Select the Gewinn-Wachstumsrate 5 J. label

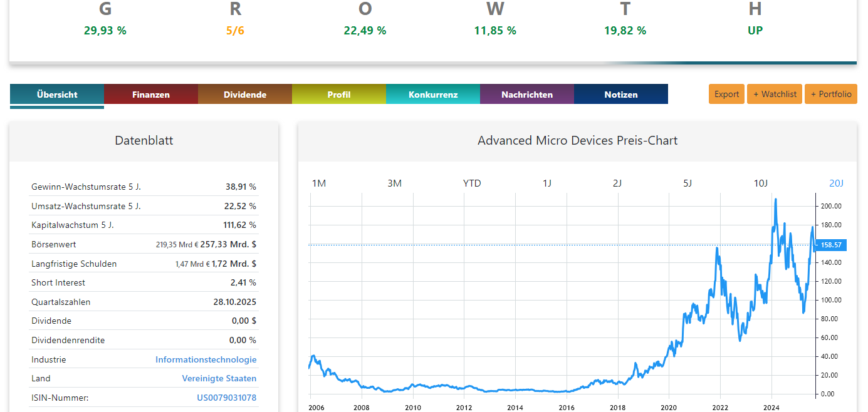(86, 187)
